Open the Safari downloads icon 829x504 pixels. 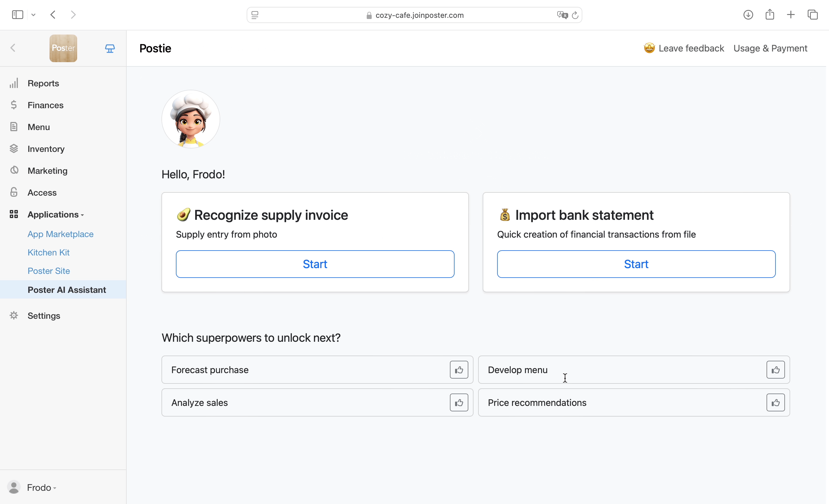coord(748,15)
